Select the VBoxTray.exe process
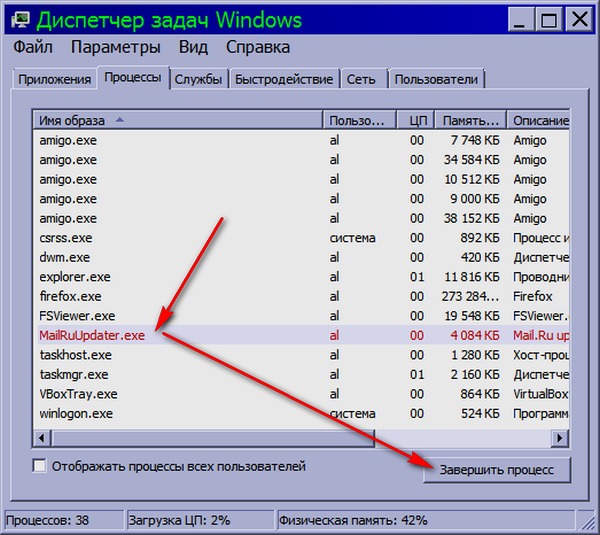This screenshot has height=535, width=600. click(301, 394)
